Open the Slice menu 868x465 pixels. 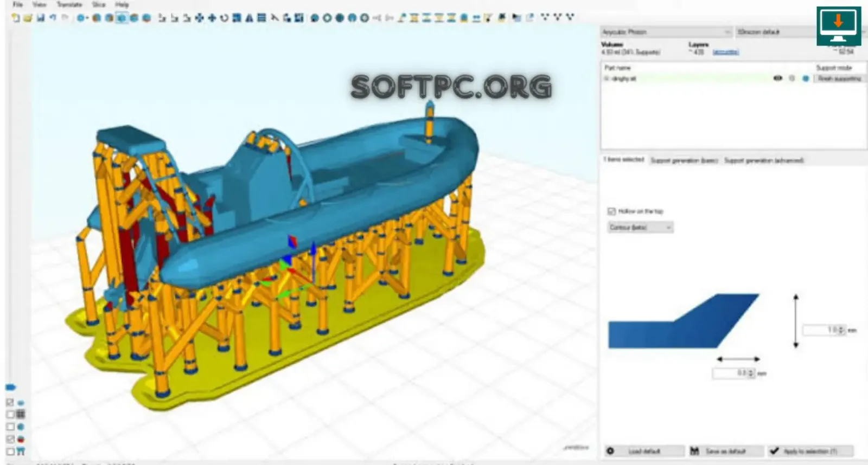[x=99, y=4]
